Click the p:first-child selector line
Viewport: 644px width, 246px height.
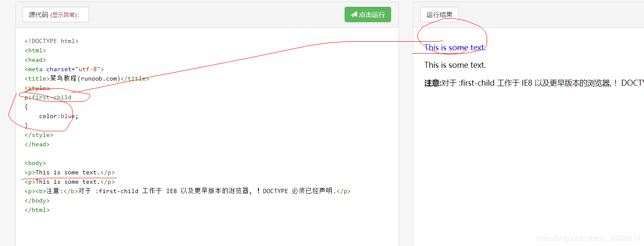[x=48, y=98]
